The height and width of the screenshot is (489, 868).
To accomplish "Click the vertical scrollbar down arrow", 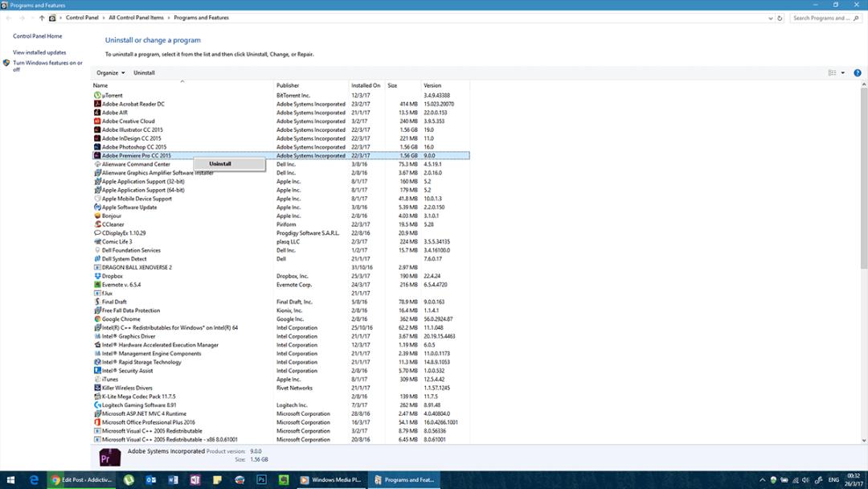I will coord(863,440).
